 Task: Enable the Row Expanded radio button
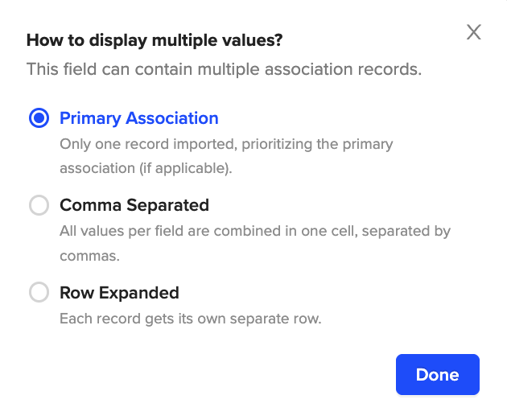click(39, 292)
